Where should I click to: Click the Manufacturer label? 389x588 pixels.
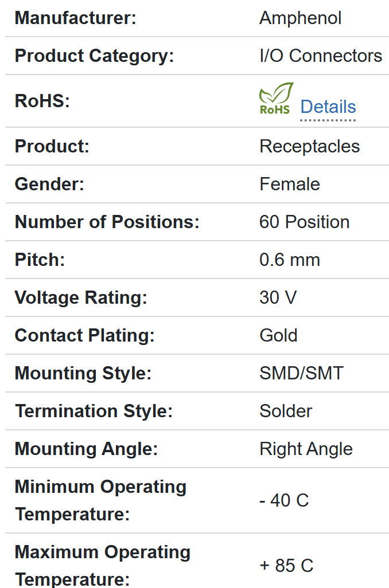(75, 18)
